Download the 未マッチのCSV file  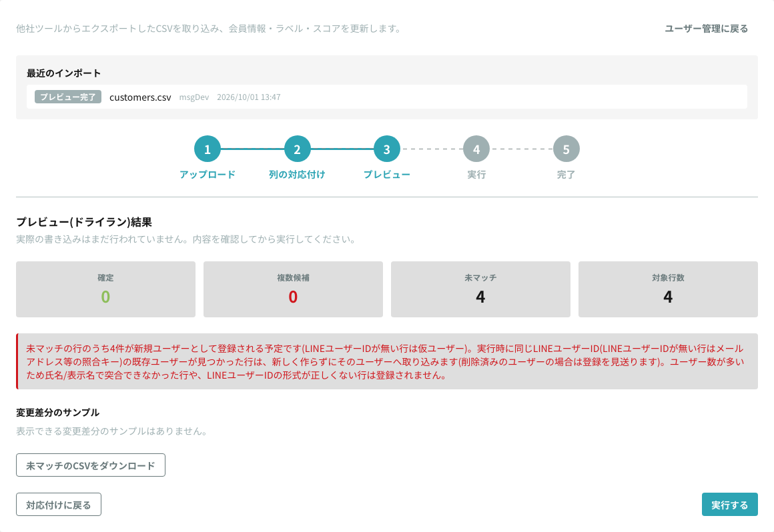point(91,465)
